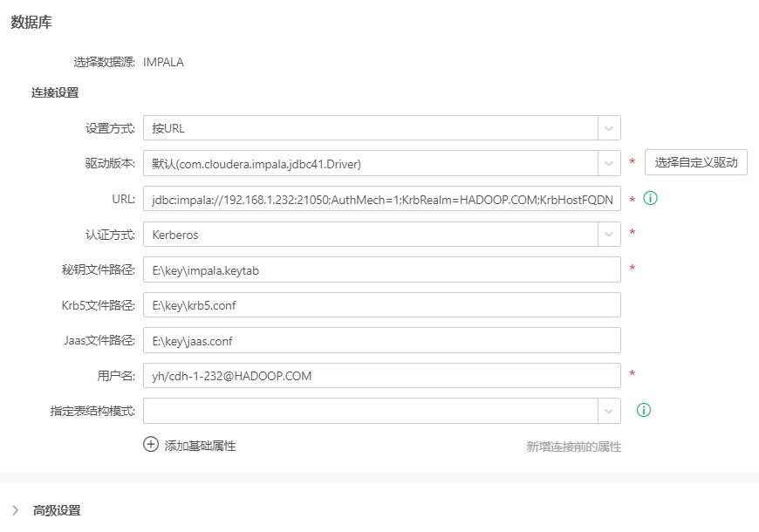Focus the URL input field
Screen dimensions: 759x532
[x=381, y=199]
